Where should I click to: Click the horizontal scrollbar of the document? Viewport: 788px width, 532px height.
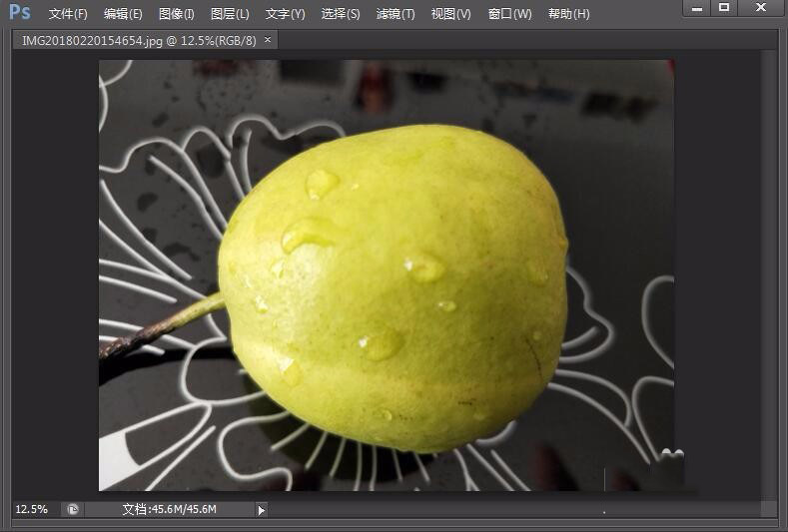[x=514, y=509]
